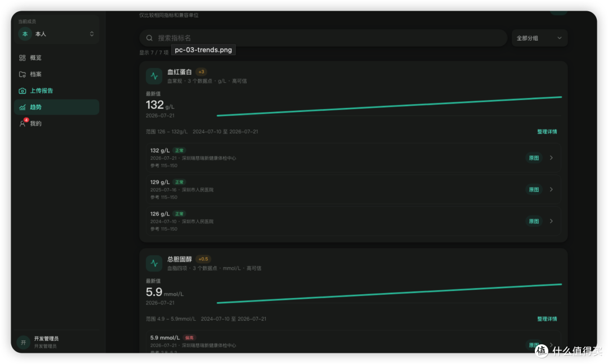The height and width of the screenshot is (364, 608).
Task: Expand the 全部分组 group dropdown
Action: coord(539,38)
